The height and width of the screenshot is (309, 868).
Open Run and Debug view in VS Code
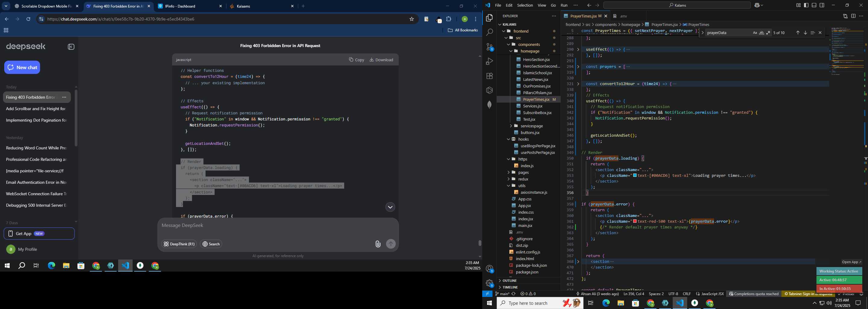coord(489,62)
